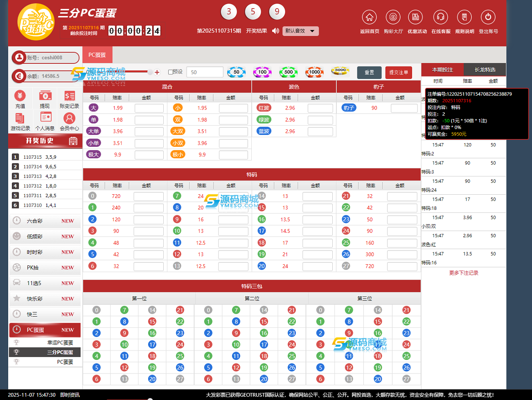Click the 返回首页 home icon

tap(369, 18)
